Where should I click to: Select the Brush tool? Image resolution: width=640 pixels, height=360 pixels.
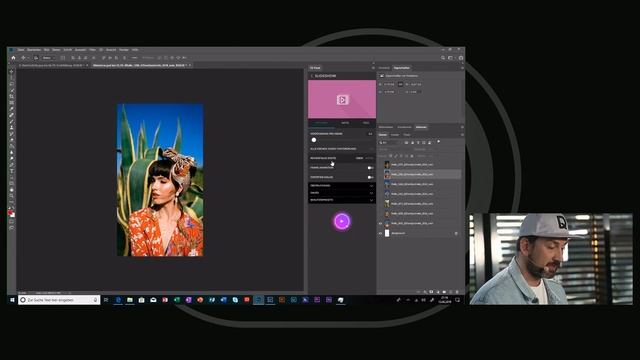pyautogui.click(x=11, y=121)
